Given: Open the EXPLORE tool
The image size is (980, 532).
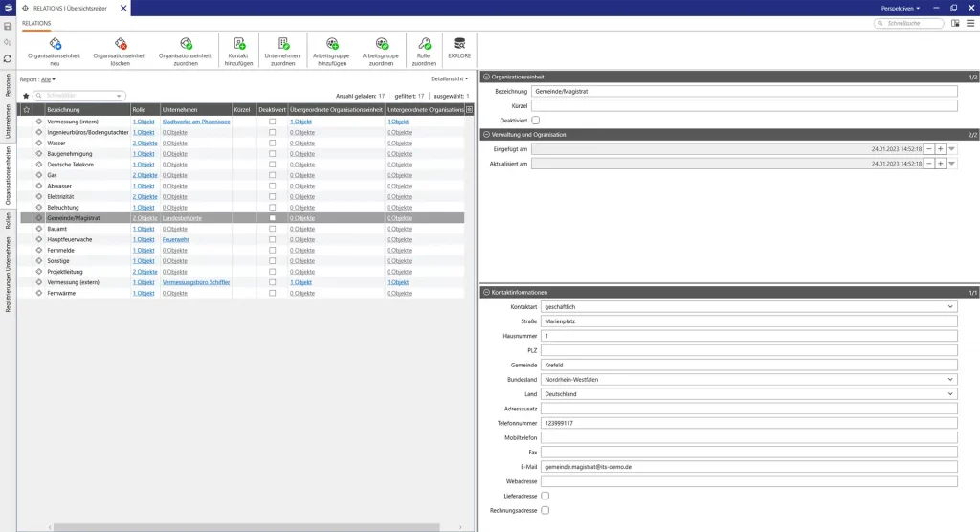Looking at the screenshot, I should [459, 44].
